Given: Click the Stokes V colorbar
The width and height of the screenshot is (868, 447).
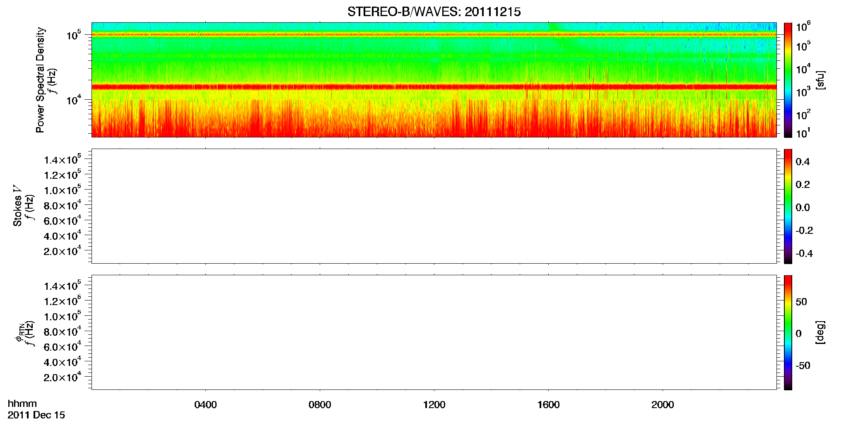Looking at the screenshot, I should point(788,206).
